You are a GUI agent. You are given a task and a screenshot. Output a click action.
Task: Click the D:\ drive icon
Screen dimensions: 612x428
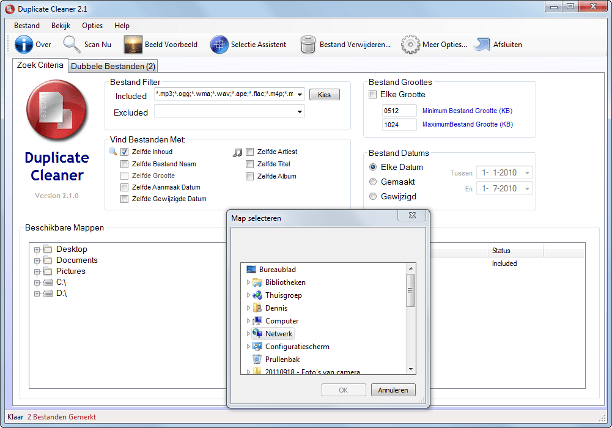(x=48, y=293)
